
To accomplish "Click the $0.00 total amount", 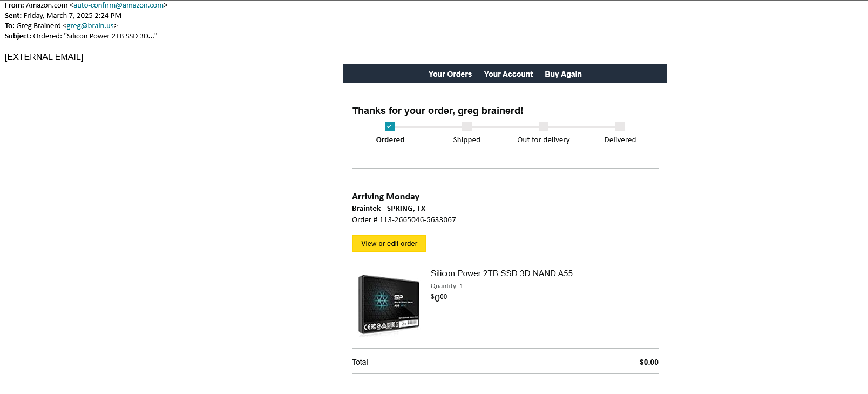I will [x=648, y=362].
